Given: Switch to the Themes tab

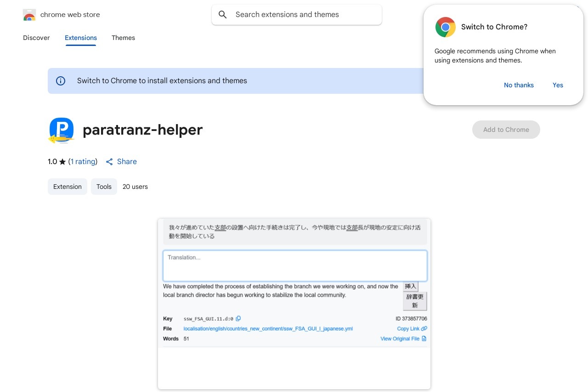Looking at the screenshot, I should tap(123, 38).
